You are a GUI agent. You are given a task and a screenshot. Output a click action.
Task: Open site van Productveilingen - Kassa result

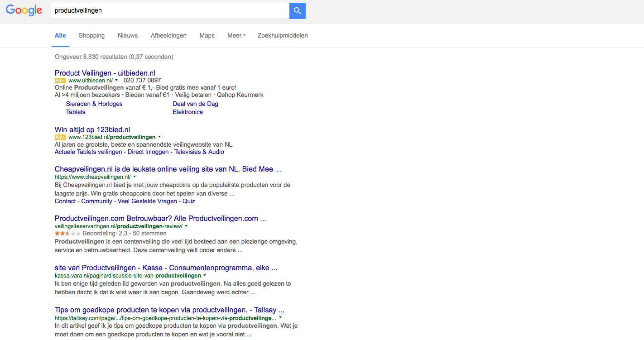166,268
